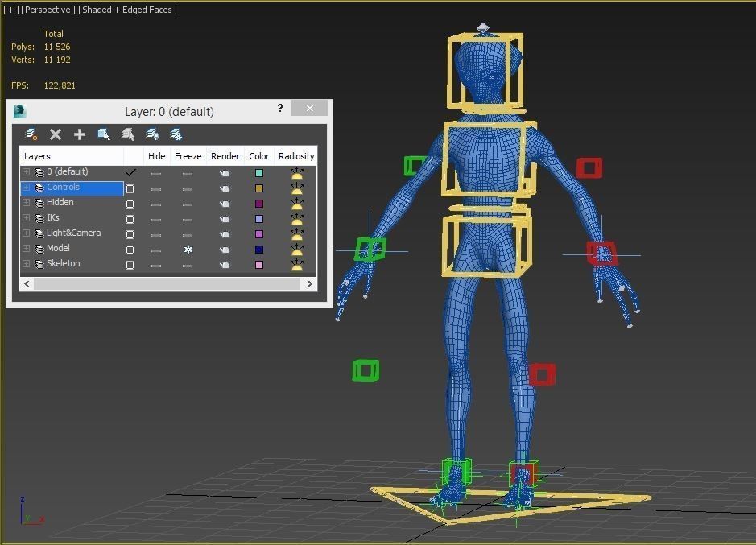Click the Add Selected Objects to Layer icon
The image size is (756, 545).
tap(79, 134)
